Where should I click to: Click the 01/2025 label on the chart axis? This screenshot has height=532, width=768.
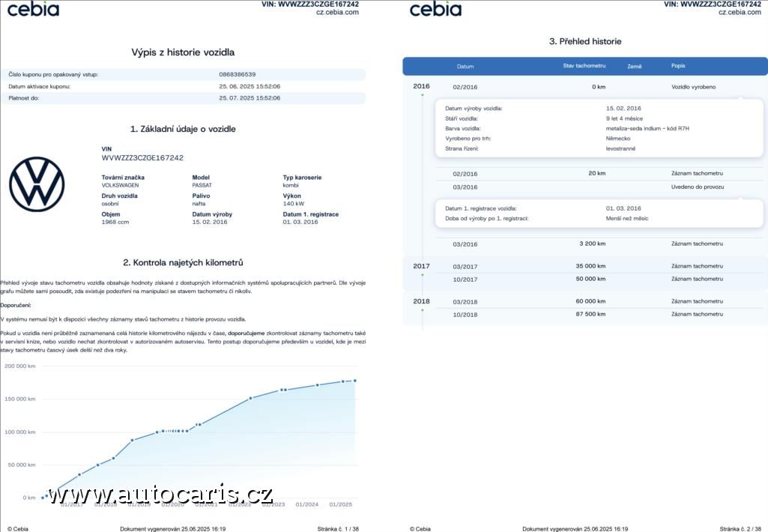click(340, 504)
